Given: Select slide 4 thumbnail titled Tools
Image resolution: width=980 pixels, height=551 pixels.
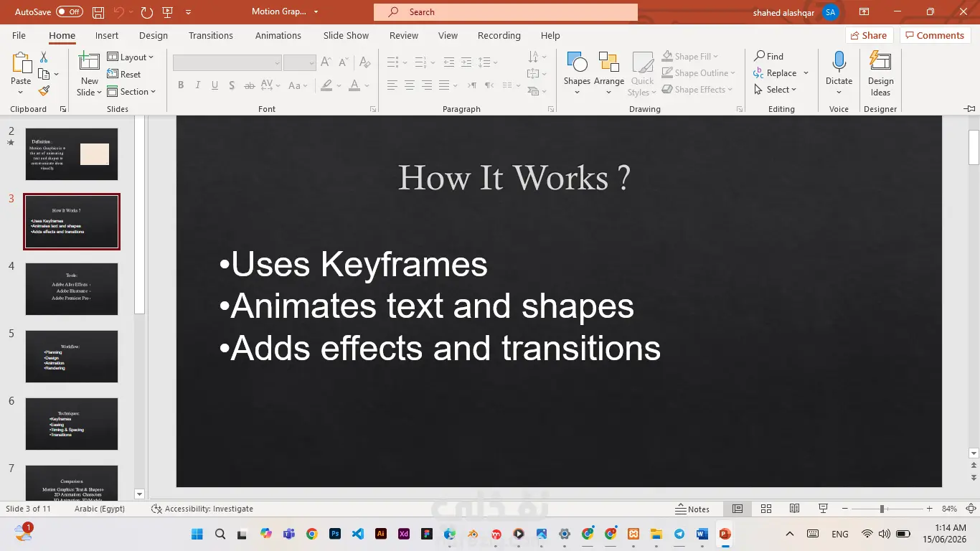Looking at the screenshot, I should pos(72,289).
